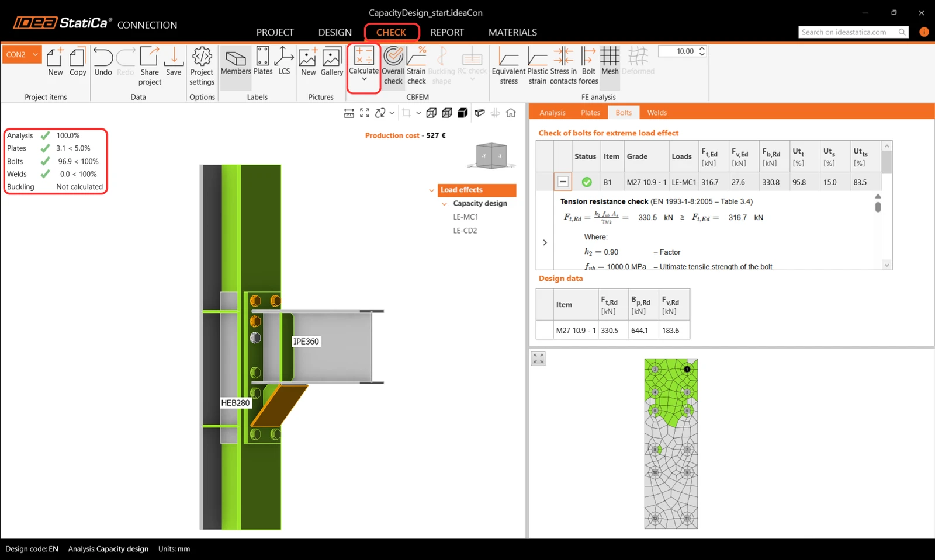The height and width of the screenshot is (560, 935).
Task: Show Plastic strain results
Action: coord(538,67)
